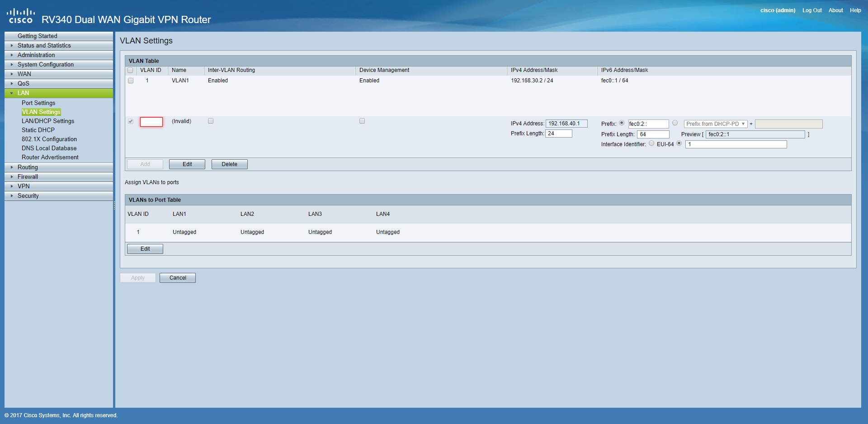Navigate to 802.1X Configuration

click(x=49, y=139)
